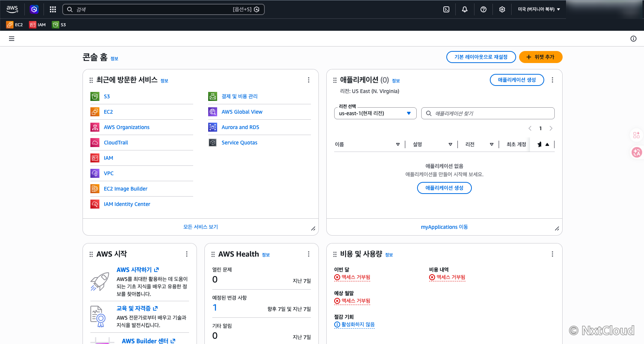The image size is (644, 344).
Task: Click the IAM icon in recently visited list
Action: click(x=95, y=158)
